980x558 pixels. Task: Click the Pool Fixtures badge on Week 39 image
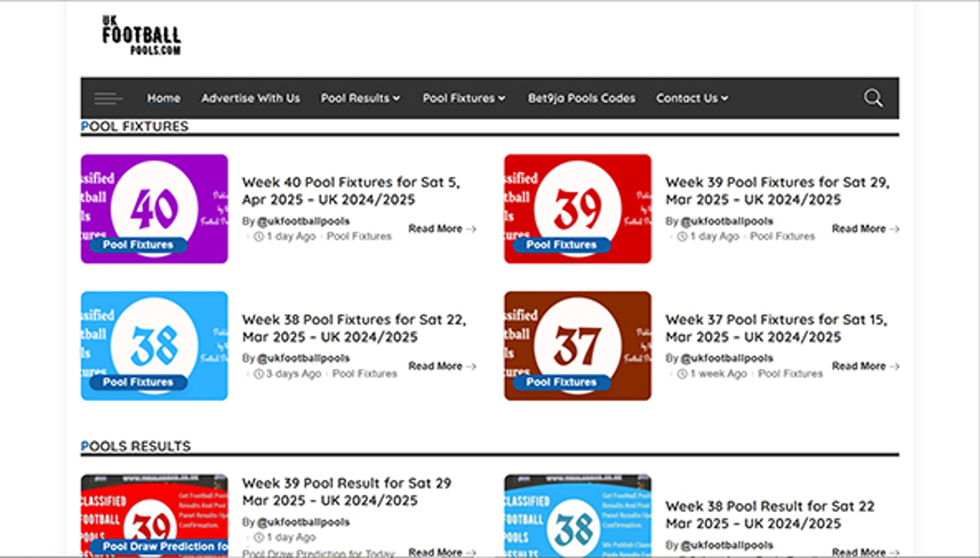coord(561,245)
